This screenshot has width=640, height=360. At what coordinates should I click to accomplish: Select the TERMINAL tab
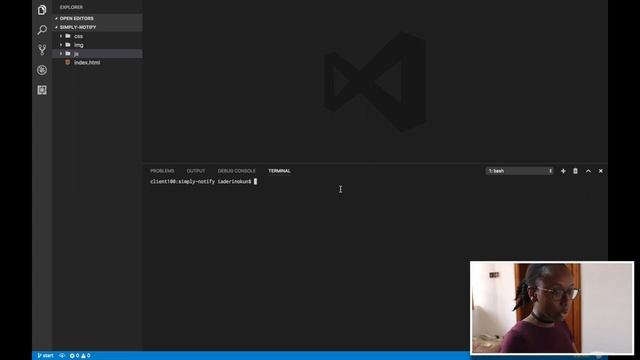279,171
